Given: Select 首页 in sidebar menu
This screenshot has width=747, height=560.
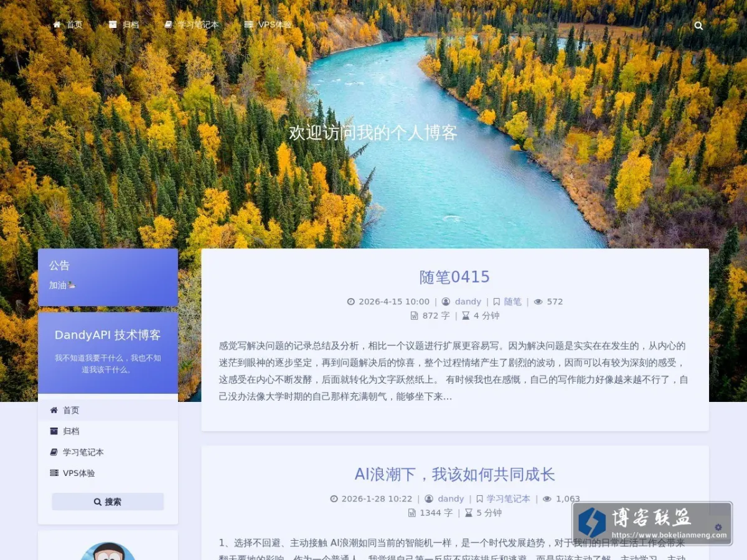Looking at the screenshot, I should 108,410.
